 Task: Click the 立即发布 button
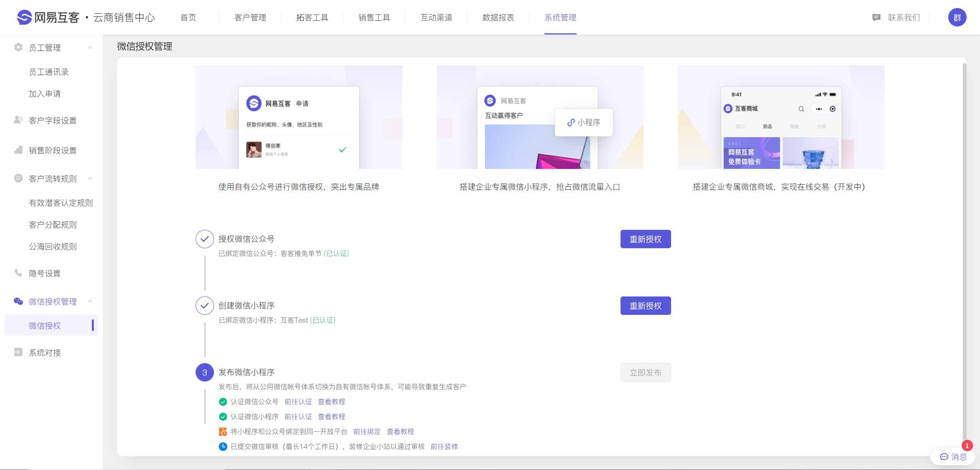tap(645, 372)
